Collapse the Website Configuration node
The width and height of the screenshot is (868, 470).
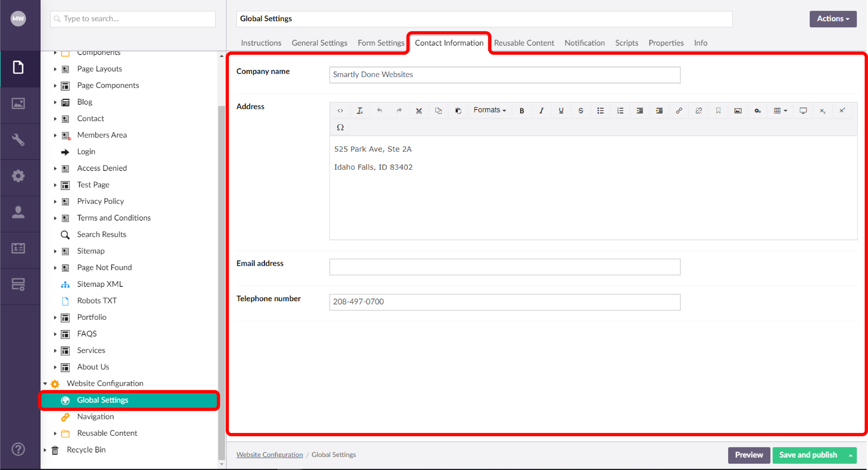pyautogui.click(x=45, y=383)
